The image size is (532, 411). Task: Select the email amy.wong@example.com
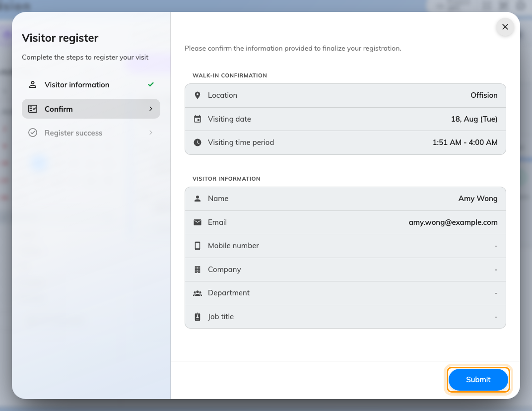pos(453,222)
